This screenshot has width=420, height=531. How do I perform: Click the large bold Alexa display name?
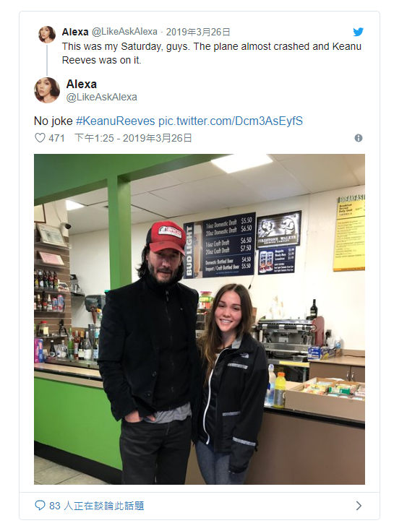pos(82,84)
